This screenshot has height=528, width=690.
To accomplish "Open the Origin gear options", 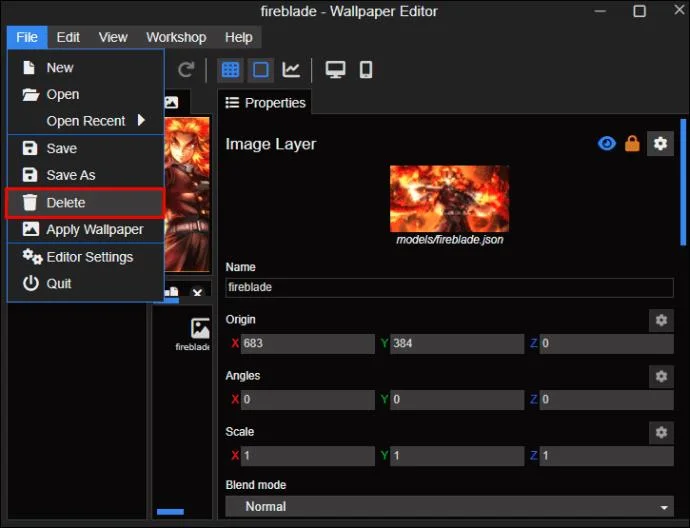I will click(x=661, y=320).
